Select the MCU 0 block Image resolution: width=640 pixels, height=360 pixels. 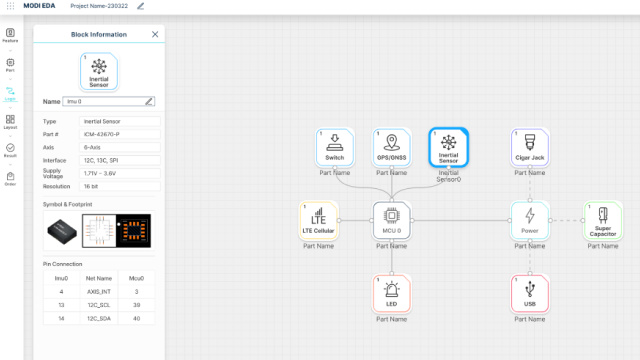(391, 220)
